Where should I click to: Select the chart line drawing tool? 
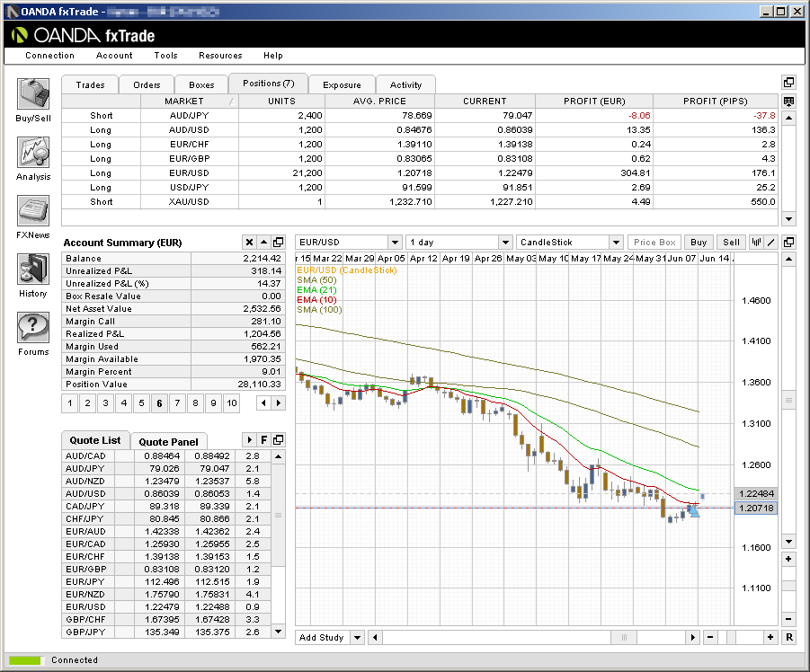pyautogui.click(x=770, y=243)
